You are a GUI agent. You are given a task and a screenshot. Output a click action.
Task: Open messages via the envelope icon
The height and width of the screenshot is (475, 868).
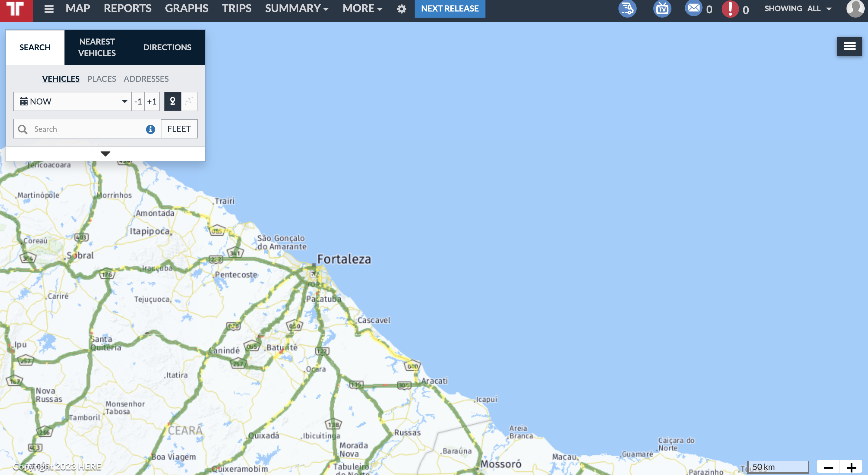[694, 8]
